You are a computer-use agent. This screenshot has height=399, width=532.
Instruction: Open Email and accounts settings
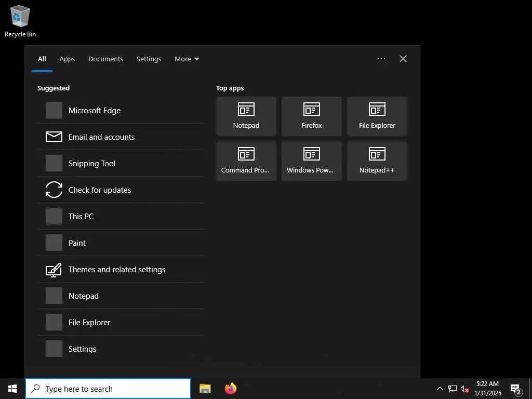(121, 137)
